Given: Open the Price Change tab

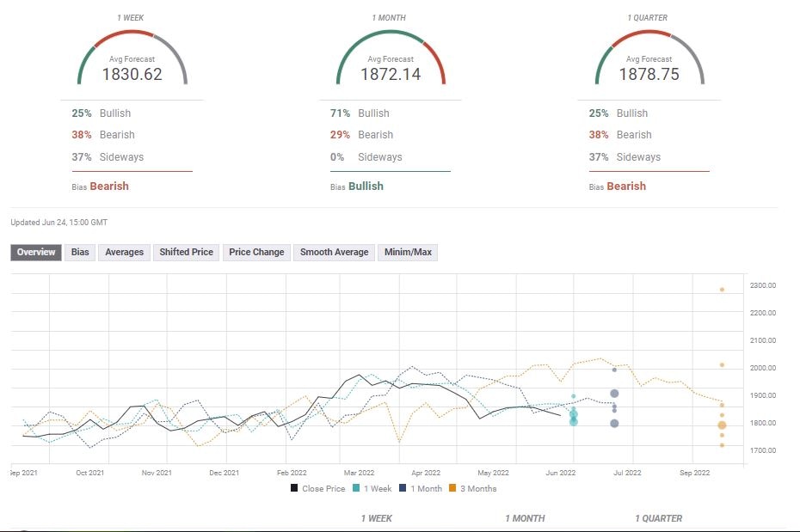Looking at the screenshot, I should click(255, 252).
